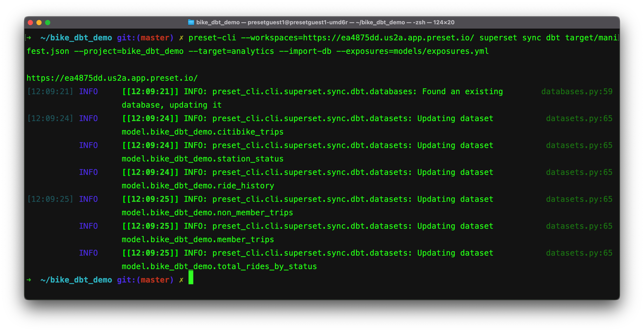Click the last datasets.py:65 source reference
This screenshot has height=332, width=644.
[x=579, y=253]
